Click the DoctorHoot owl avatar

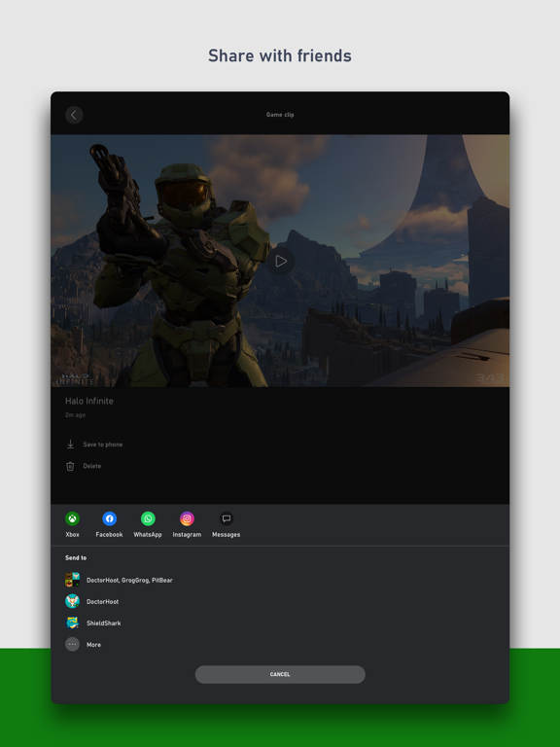pos(72,601)
